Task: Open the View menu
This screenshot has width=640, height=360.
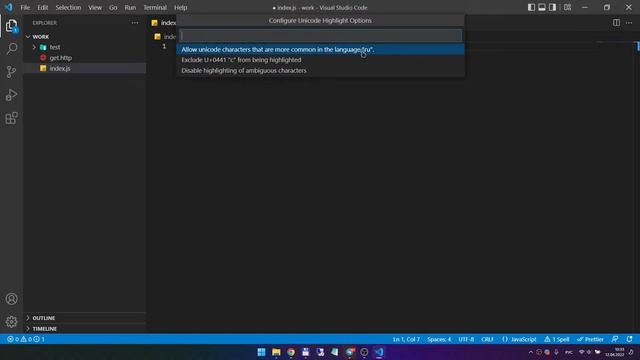Action: click(x=95, y=7)
